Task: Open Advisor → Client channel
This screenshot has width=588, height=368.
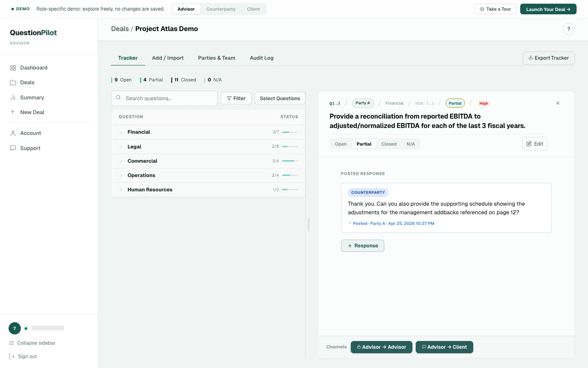Action: pyautogui.click(x=444, y=347)
